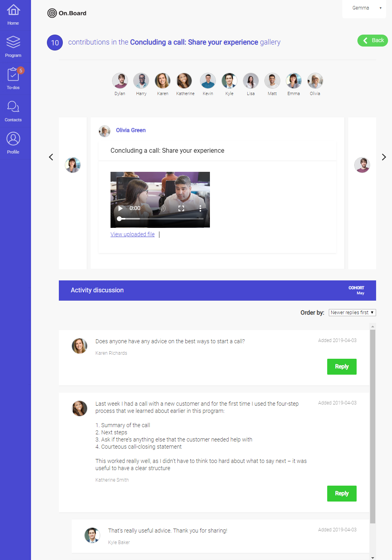Viewport: 392px width, 560px height.
Task: Show the next gallery contribution
Action: click(x=383, y=157)
